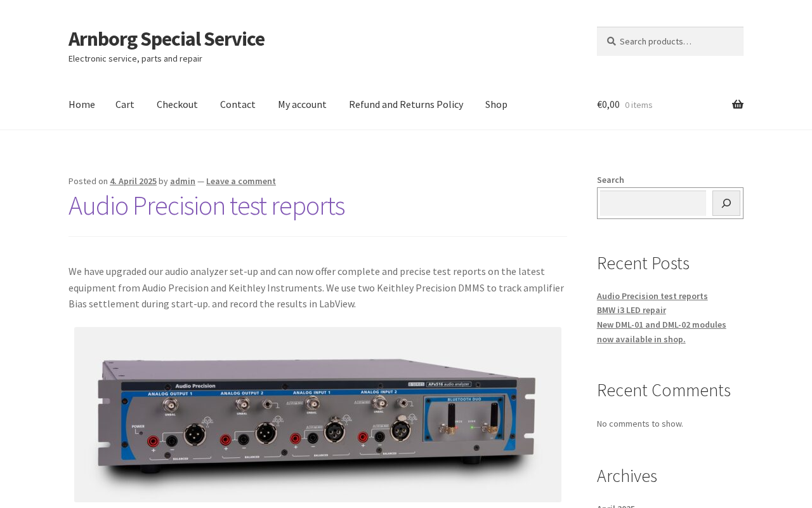812x508 pixels.
Task: Open the €0,00 0 items cart link
Action: coord(670,104)
